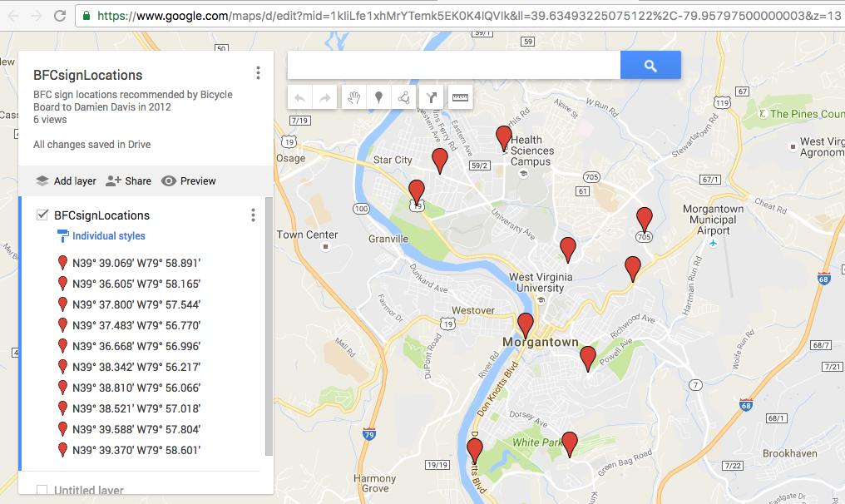
Task: Select the add marker tool
Action: coord(379,97)
